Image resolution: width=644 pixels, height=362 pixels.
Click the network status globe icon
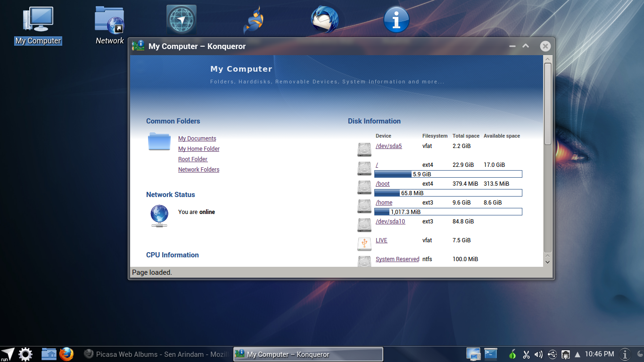pyautogui.click(x=159, y=214)
